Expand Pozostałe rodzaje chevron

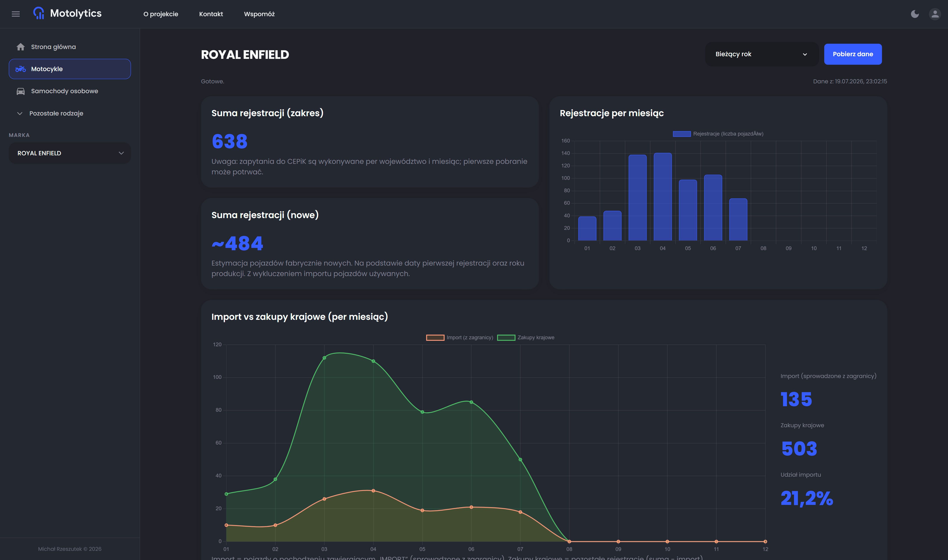pyautogui.click(x=20, y=113)
